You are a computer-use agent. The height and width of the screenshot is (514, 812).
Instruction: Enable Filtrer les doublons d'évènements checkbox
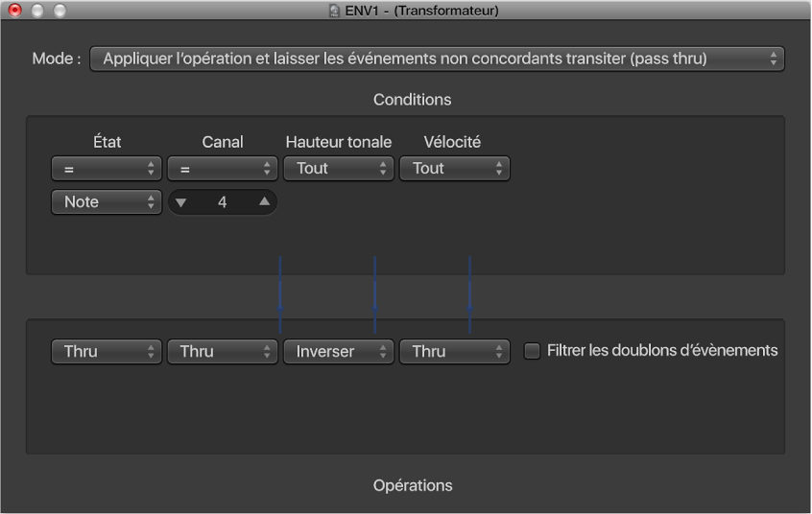click(x=532, y=352)
